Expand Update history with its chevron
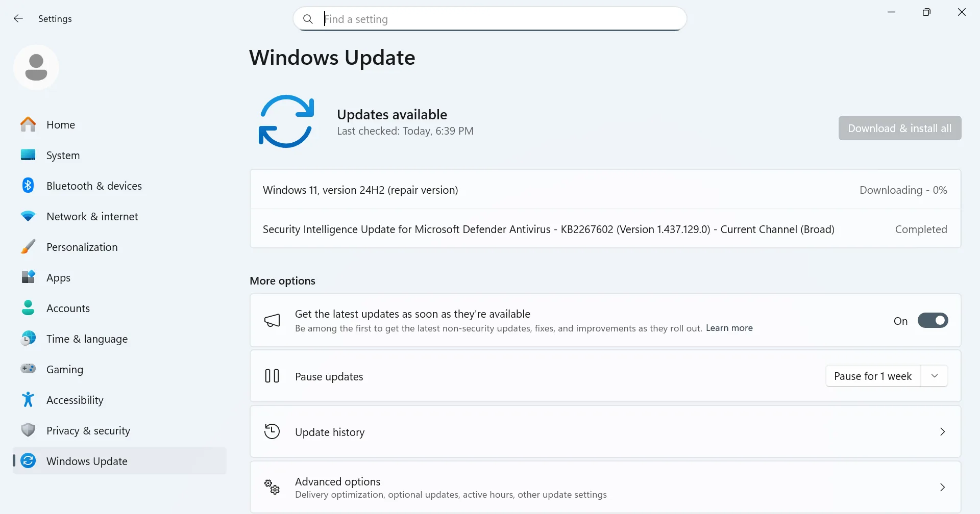This screenshot has width=980, height=514. [942, 431]
